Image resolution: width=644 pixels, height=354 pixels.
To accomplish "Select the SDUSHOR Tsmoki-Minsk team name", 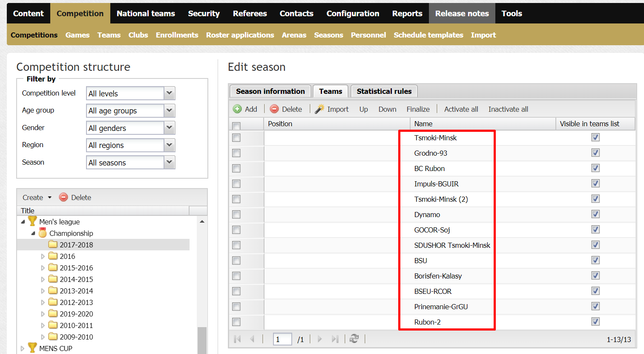I will point(452,245).
